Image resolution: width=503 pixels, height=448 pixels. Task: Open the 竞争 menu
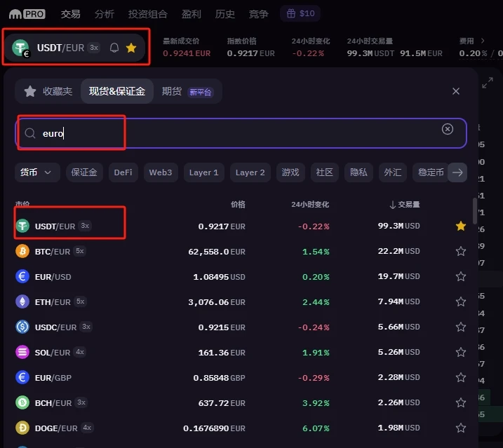pos(259,14)
